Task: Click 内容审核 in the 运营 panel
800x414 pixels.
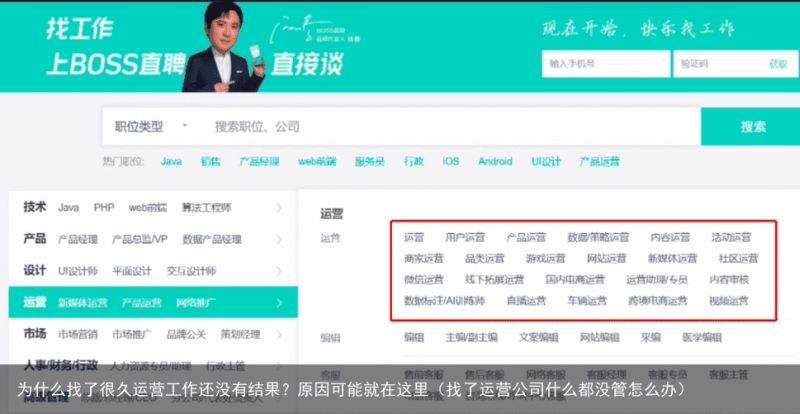Action: point(729,279)
